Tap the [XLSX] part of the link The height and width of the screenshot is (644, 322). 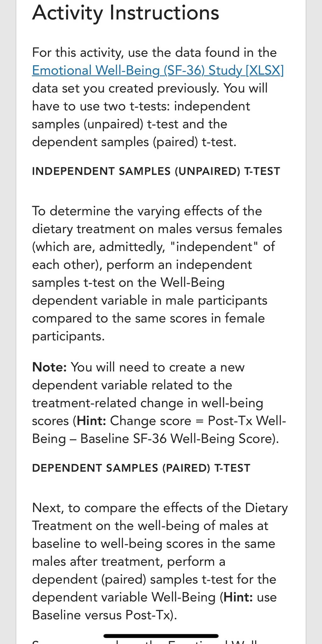[264, 70]
